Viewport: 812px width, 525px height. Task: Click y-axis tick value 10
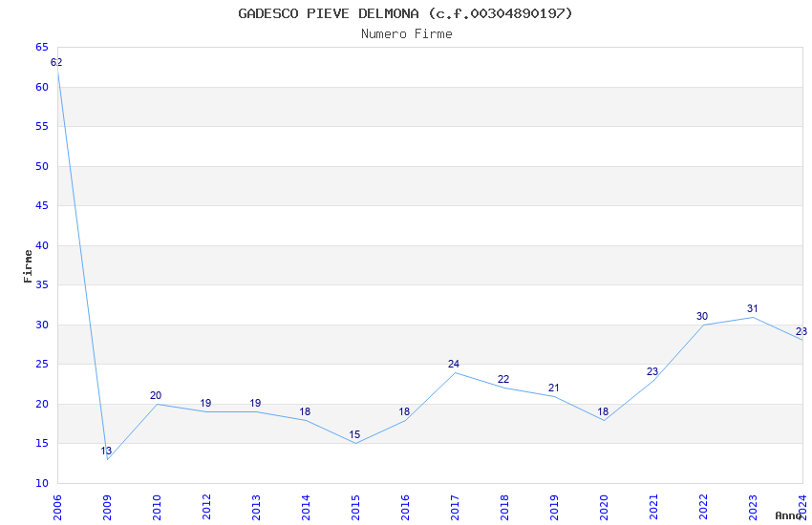[42, 483]
